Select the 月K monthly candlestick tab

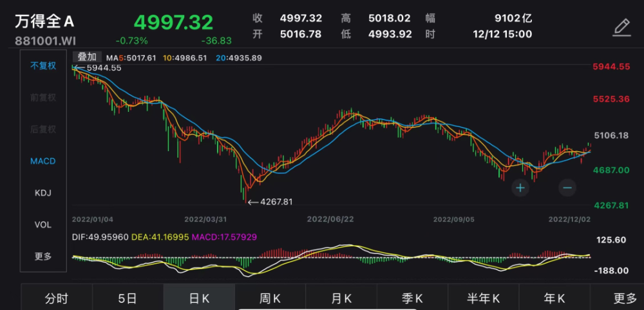pos(341,298)
